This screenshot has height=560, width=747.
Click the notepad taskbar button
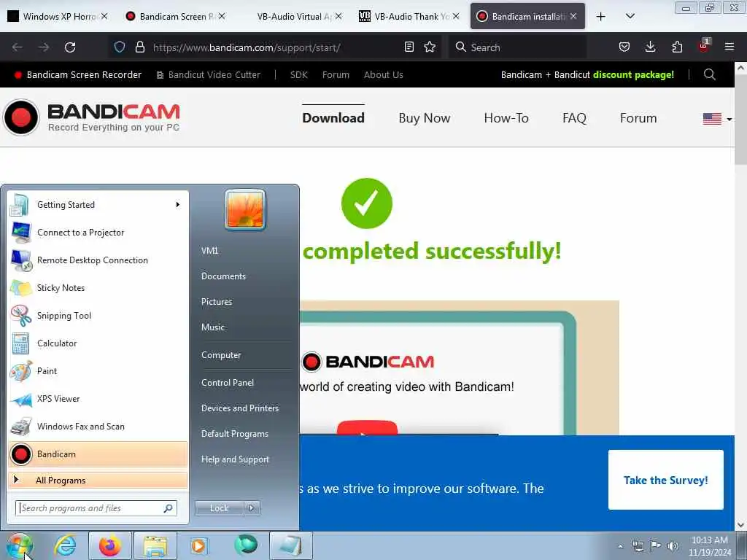point(291,545)
